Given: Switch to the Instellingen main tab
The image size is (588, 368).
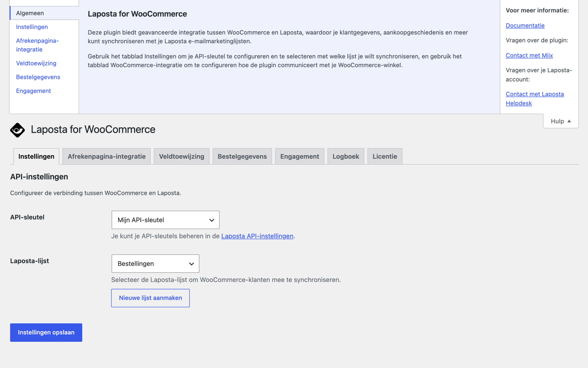Looking at the screenshot, I should click(36, 156).
